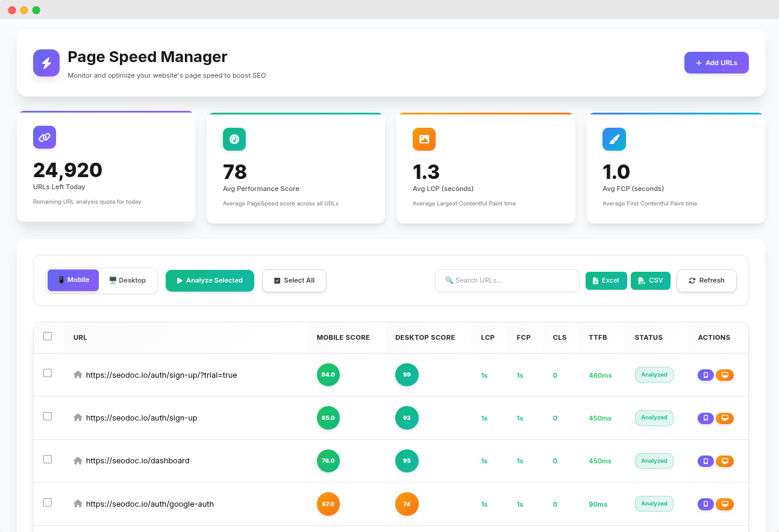
Task: Click desktop score badge 93
Action: (407, 418)
